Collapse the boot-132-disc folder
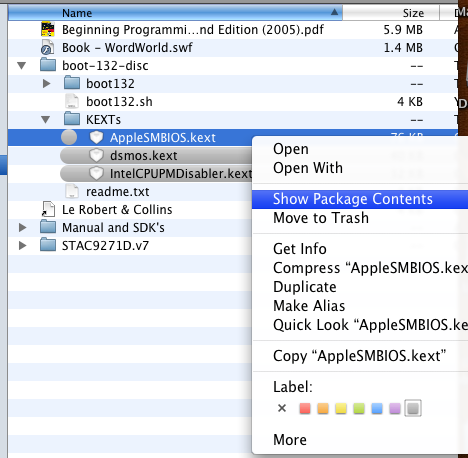The width and height of the screenshot is (468, 458). pos(22,65)
